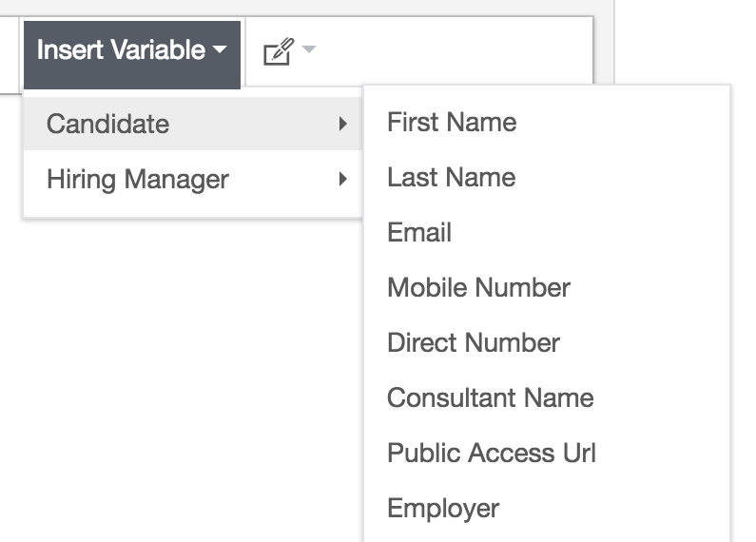Choose the Public Access Url variable
The width and height of the screenshot is (756, 542).
click(x=491, y=454)
